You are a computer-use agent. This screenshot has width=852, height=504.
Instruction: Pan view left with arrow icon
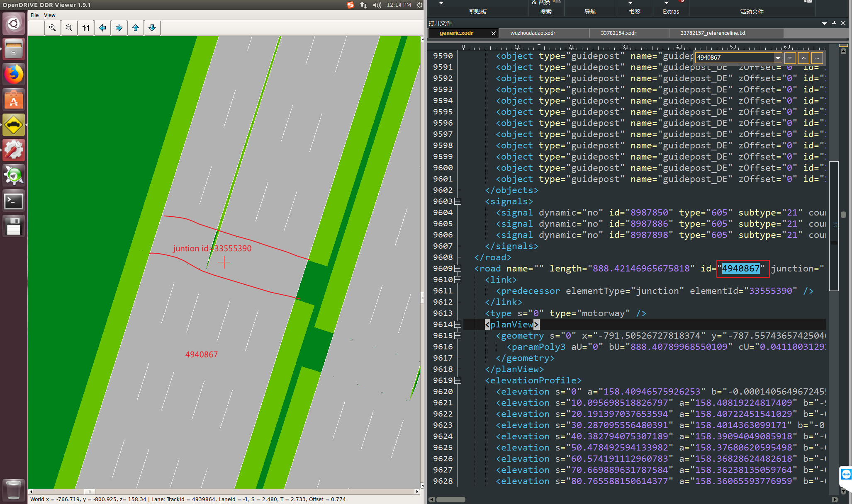click(102, 28)
